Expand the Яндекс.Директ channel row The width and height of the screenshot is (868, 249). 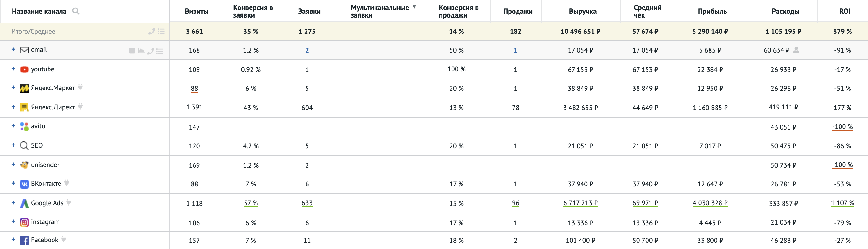click(13, 107)
